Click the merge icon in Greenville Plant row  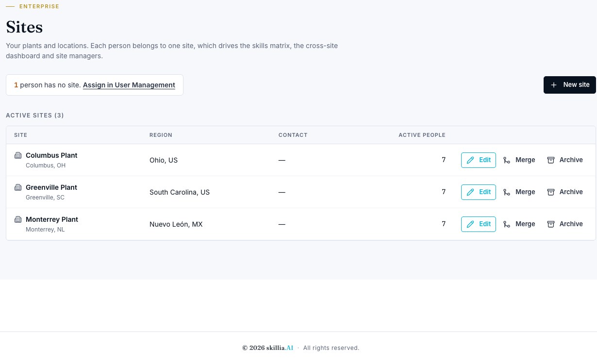507,192
